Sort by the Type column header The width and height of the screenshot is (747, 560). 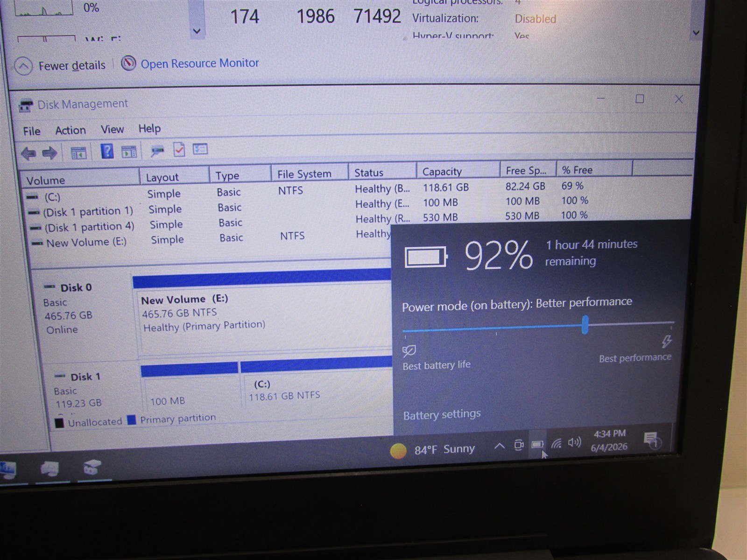click(x=240, y=175)
